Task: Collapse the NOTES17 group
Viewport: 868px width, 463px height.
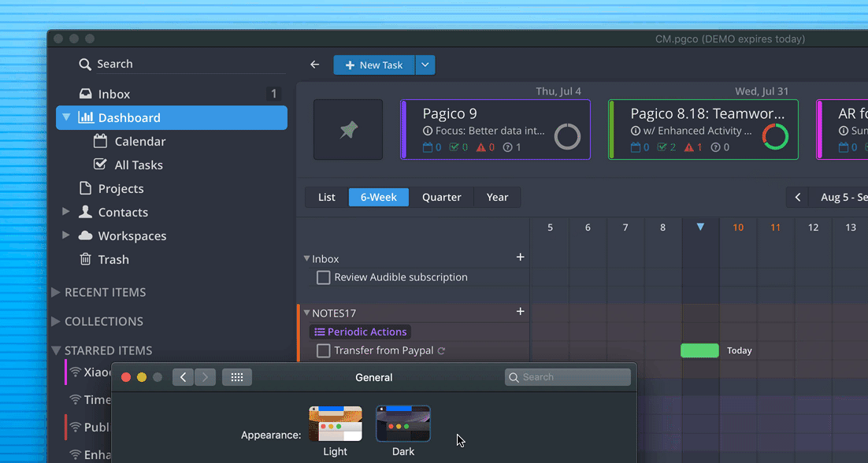Action: pyautogui.click(x=306, y=313)
